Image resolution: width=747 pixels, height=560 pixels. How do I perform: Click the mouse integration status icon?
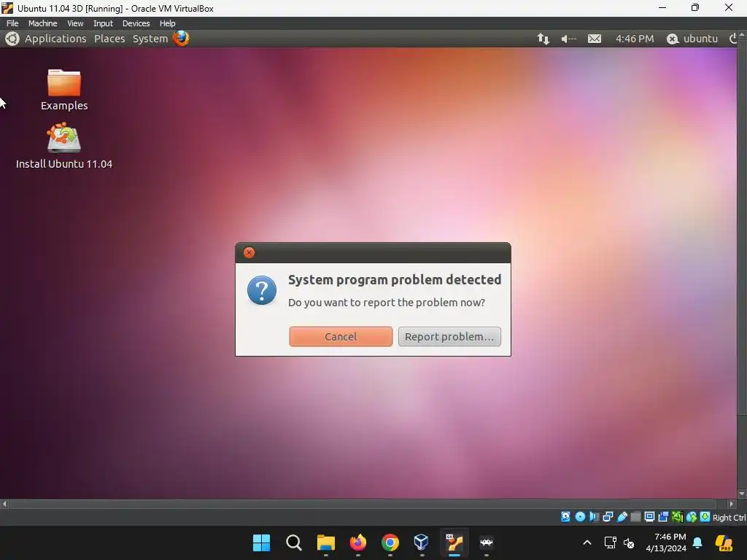692,517
